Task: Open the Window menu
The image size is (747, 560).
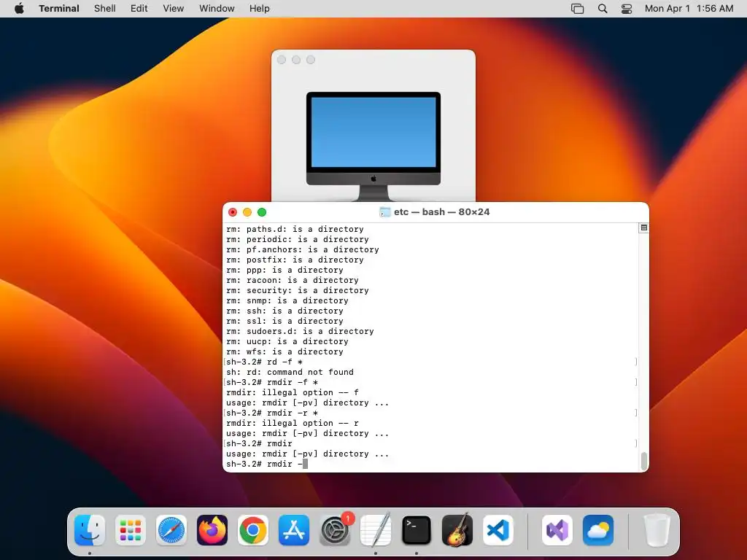Action: coord(217,9)
